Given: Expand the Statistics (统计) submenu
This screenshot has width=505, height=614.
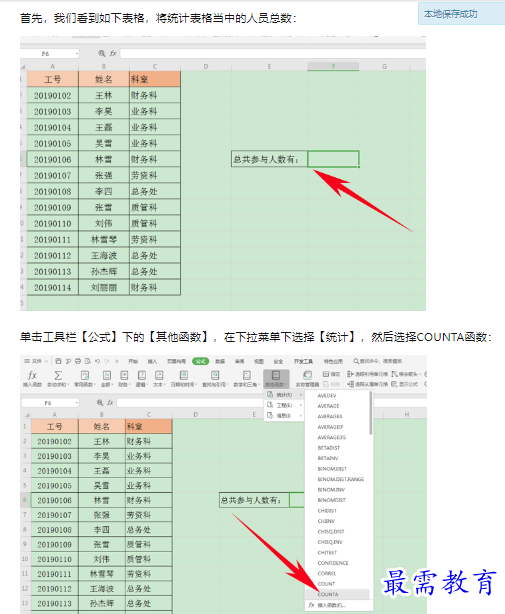Looking at the screenshot, I should click(x=284, y=395).
